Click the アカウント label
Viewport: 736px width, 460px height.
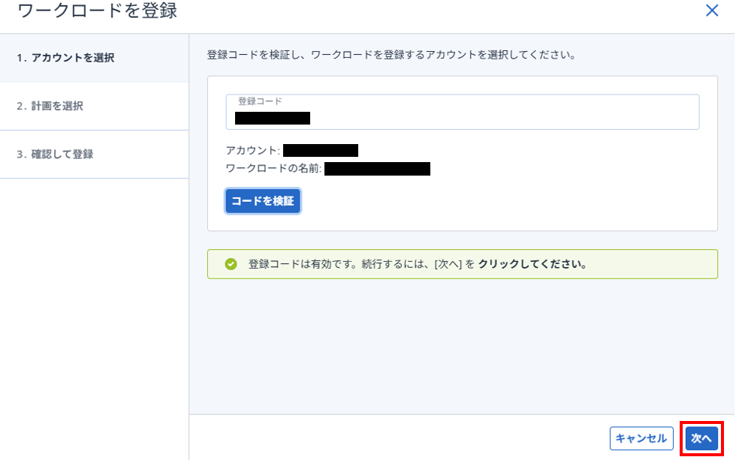pyautogui.click(x=252, y=151)
